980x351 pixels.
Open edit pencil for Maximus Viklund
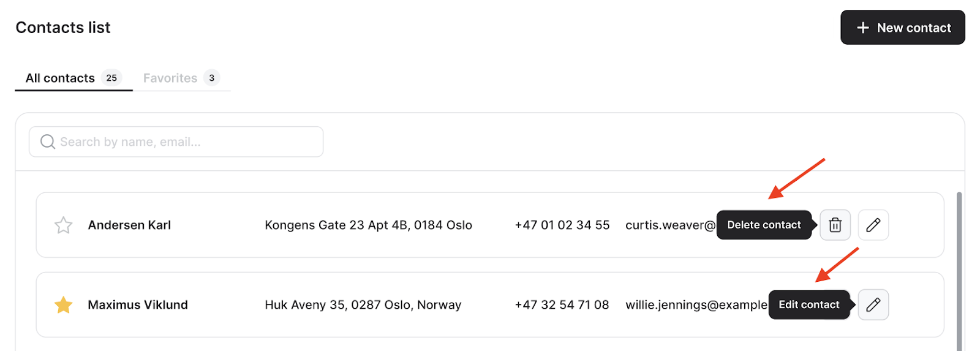(x=873, y=304)
